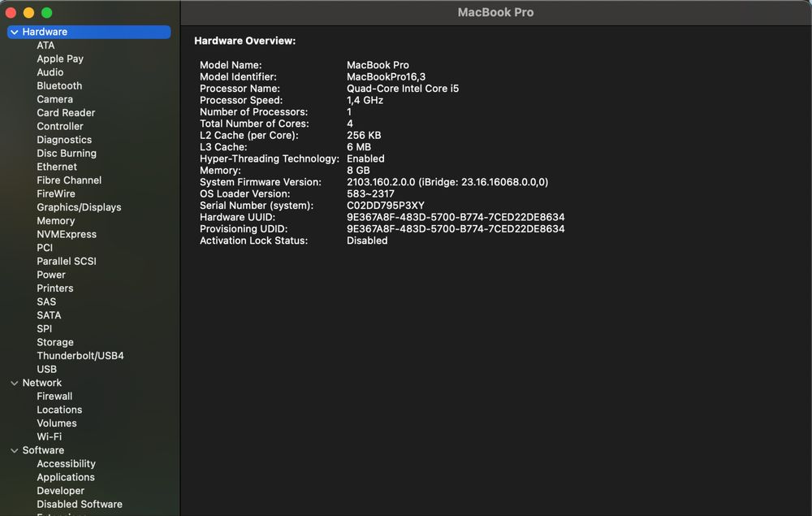Select USB in the sidebar
The height and width of the screenshot is (516, 812).
[x=47, y=370]
